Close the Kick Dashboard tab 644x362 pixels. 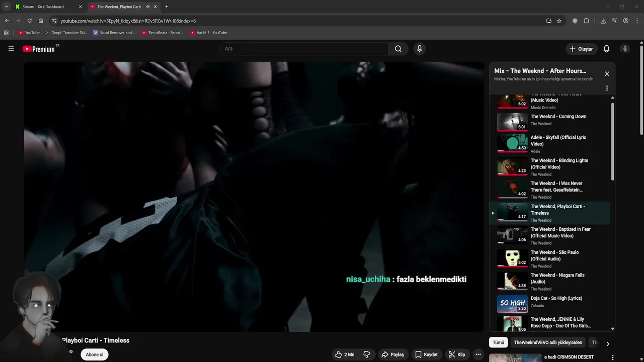[80, 7]
